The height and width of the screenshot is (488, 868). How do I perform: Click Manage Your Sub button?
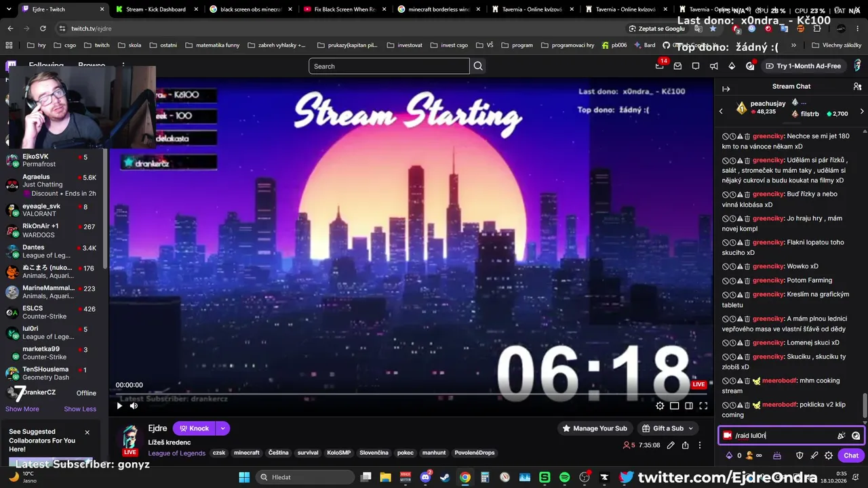595,428
